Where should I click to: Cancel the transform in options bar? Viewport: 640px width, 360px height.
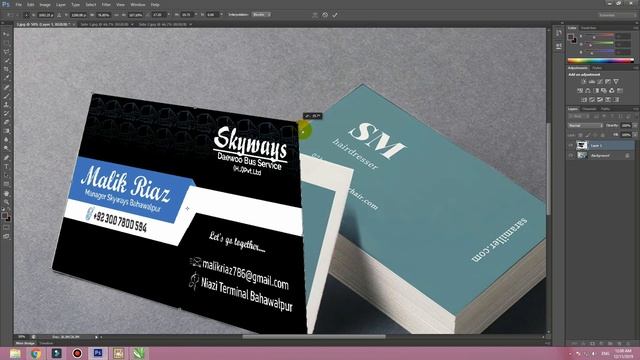(x=325, y=15)
